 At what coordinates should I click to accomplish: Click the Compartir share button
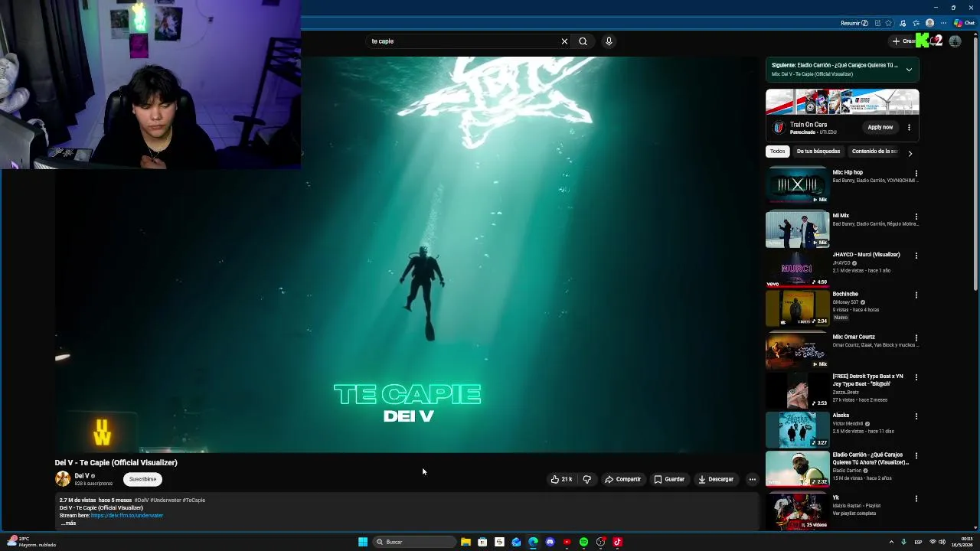pos(622,479)
